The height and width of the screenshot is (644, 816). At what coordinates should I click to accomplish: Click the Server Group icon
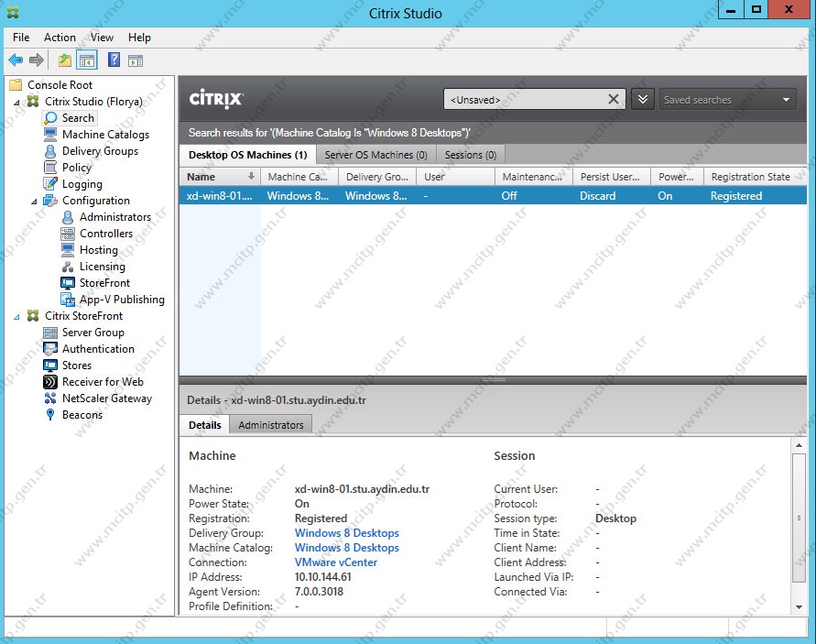click(x=50, y=333)
